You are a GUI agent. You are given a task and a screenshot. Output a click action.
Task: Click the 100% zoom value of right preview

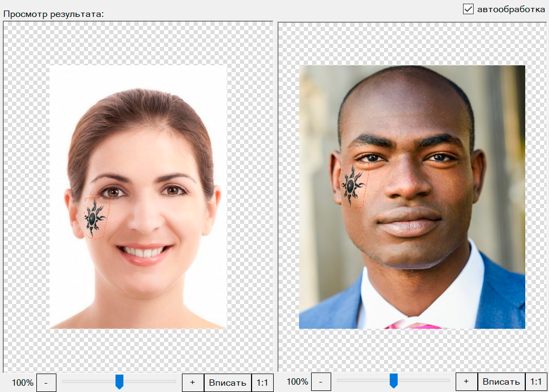[x=297, y=381]
